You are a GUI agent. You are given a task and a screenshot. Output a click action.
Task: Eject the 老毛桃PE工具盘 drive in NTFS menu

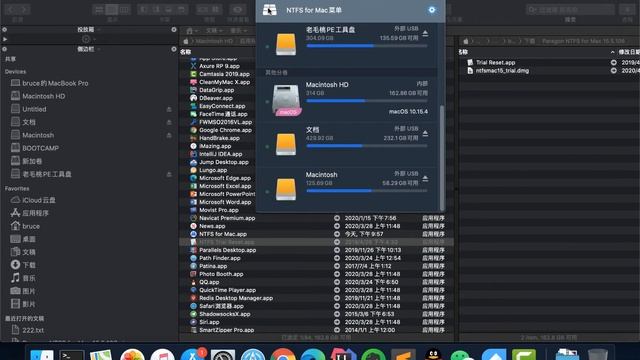425,33
